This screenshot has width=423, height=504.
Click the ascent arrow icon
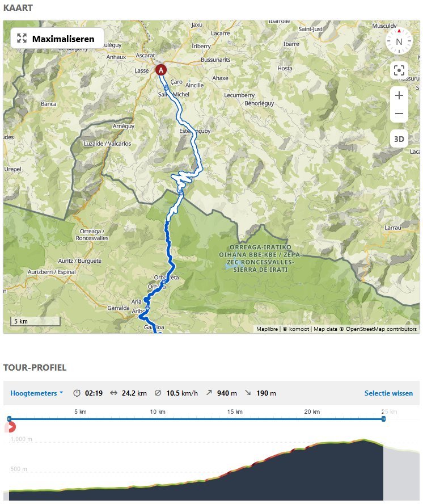209,392
